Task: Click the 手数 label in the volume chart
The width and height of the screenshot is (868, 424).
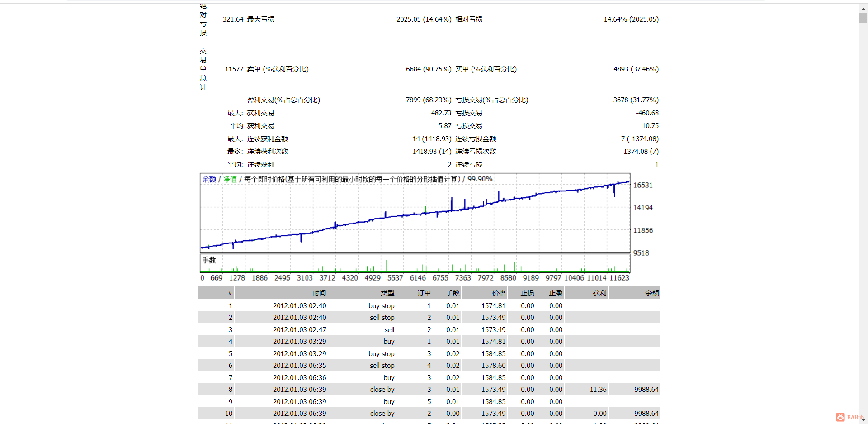Action: click(209, 260)
